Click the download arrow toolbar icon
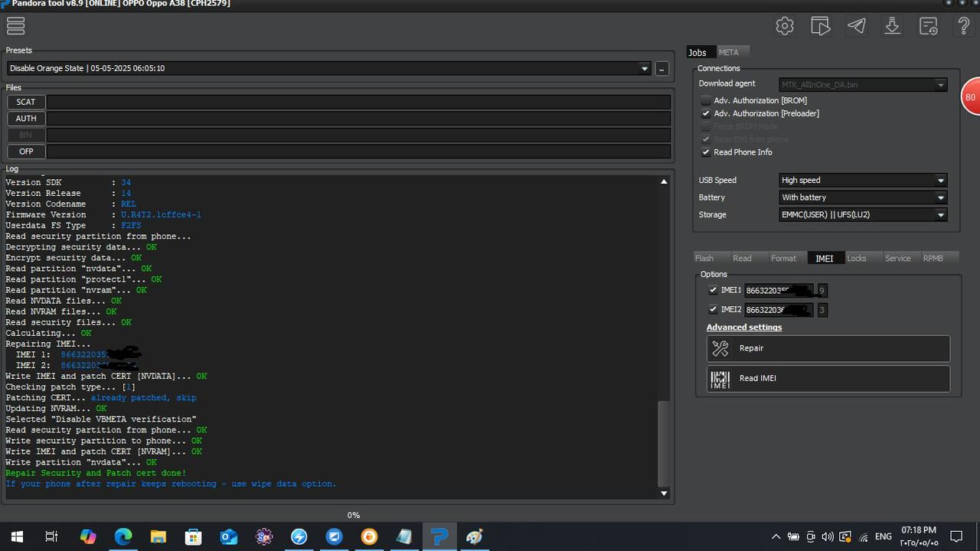Screen dimensions: 980x551 click(893, 26)
